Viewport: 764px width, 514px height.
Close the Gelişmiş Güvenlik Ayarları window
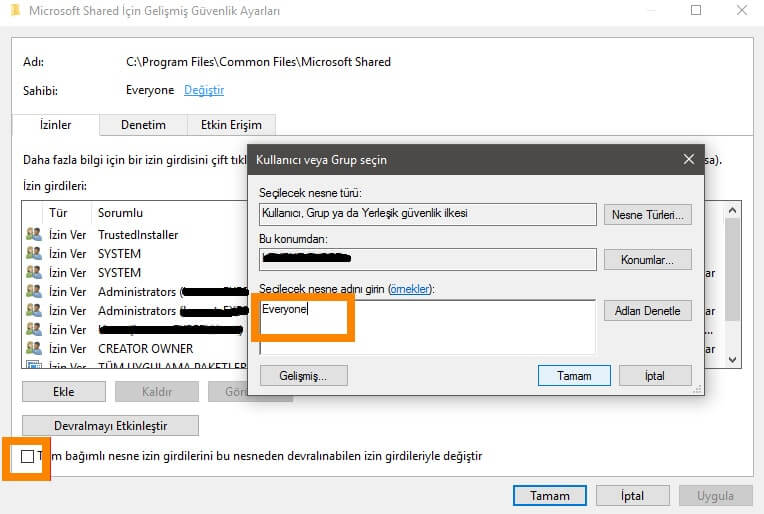742,10
